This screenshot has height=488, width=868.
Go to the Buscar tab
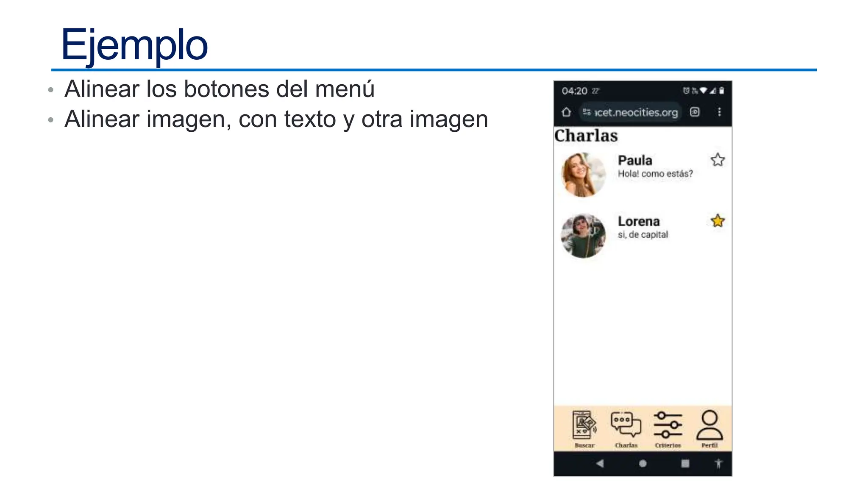tap(584, 429)
